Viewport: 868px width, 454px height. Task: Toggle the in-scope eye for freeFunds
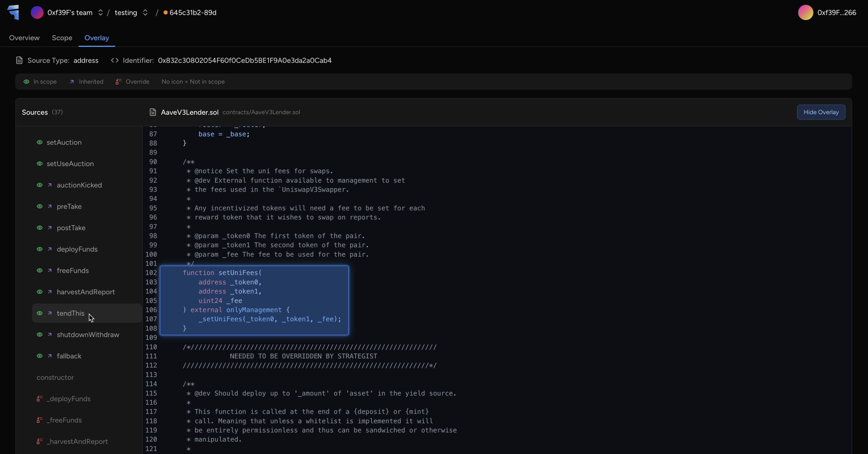[x=39, y=270]
